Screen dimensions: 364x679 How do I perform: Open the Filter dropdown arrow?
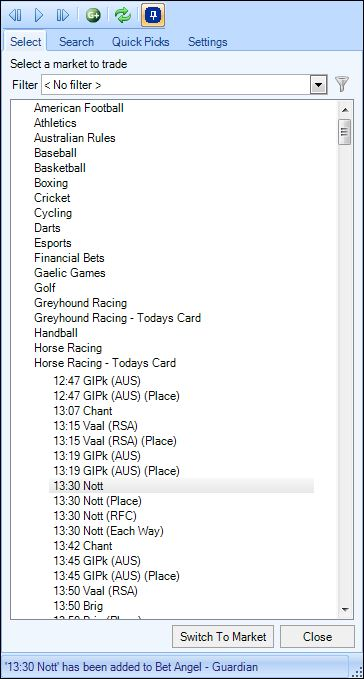coord(319,85)
